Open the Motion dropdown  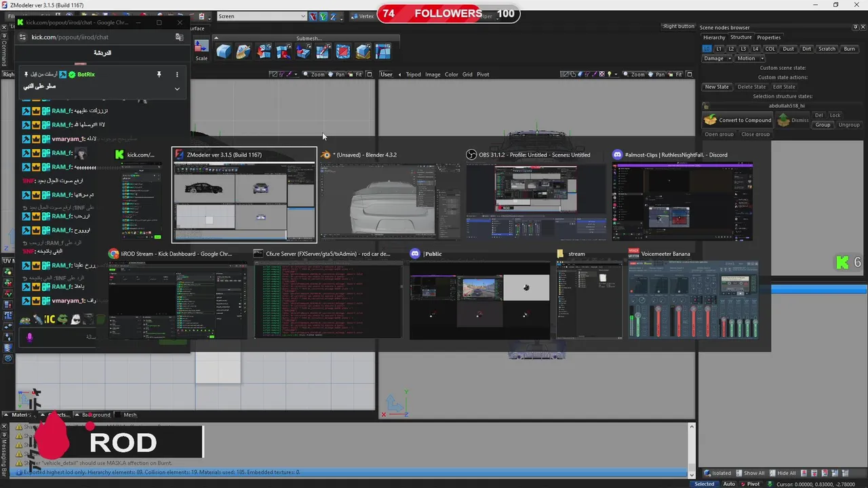tap(749, 58)
